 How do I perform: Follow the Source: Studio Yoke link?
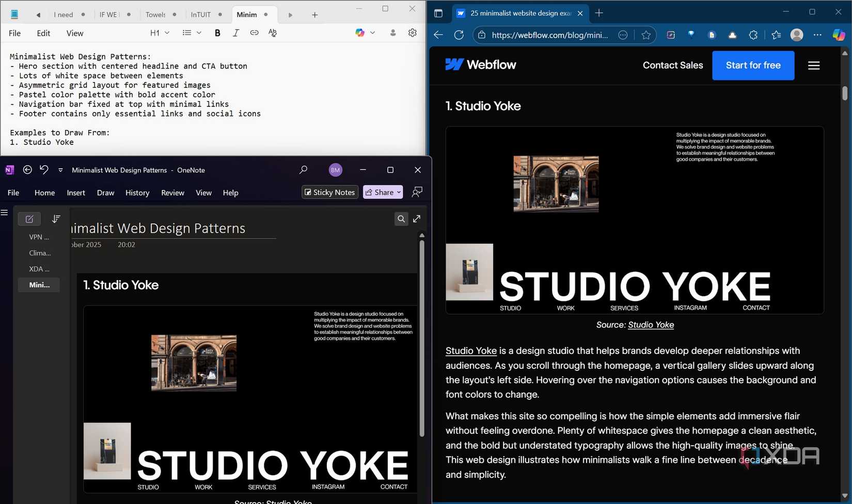coord(651,324)
